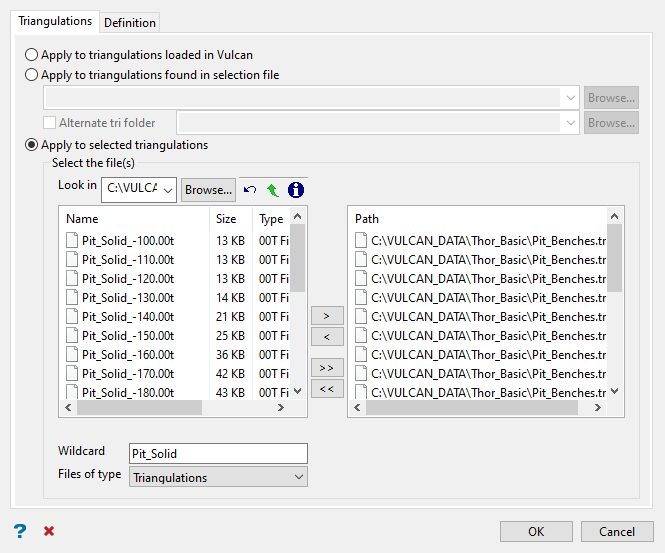Switch to the Definition tab
The image size is (665, 553).
[x=130, y=22]
